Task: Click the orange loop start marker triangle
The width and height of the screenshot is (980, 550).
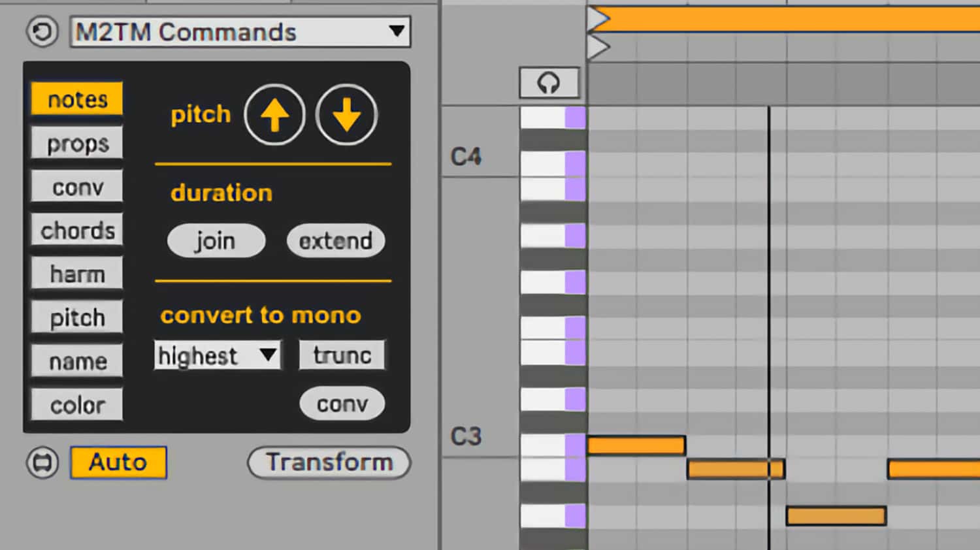Action: 598,19
